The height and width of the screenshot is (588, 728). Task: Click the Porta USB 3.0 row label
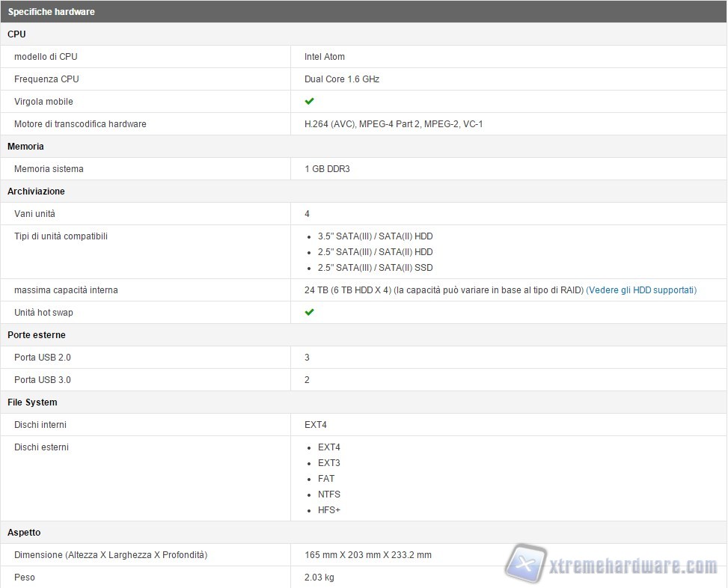(43, 380)
